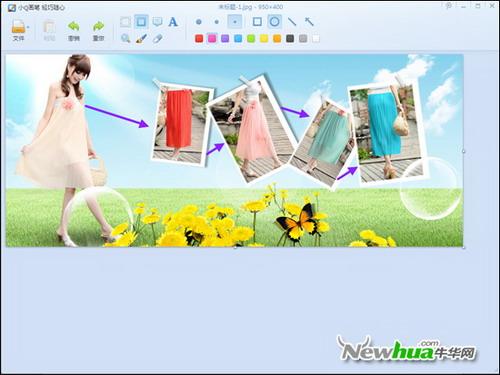Screen dimensions: 500x375
Task: Pick the red color swatch
Action: 199,39
